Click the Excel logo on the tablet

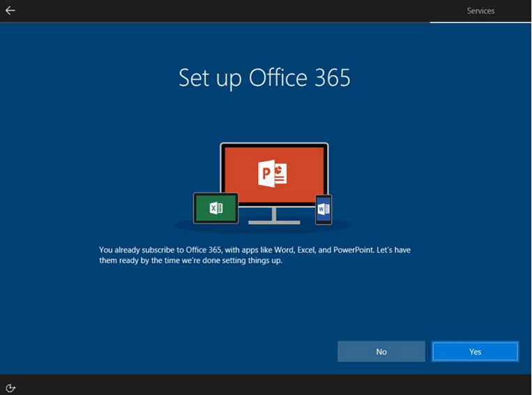click(x=215, y=208)
